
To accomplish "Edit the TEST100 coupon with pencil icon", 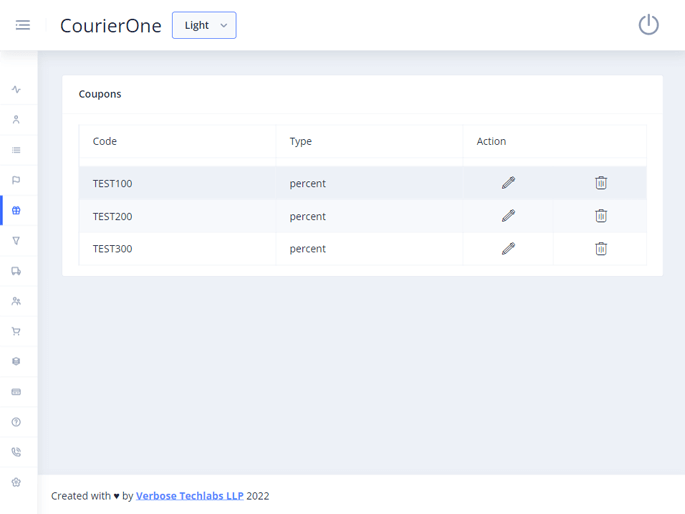I will pos(508,183).
